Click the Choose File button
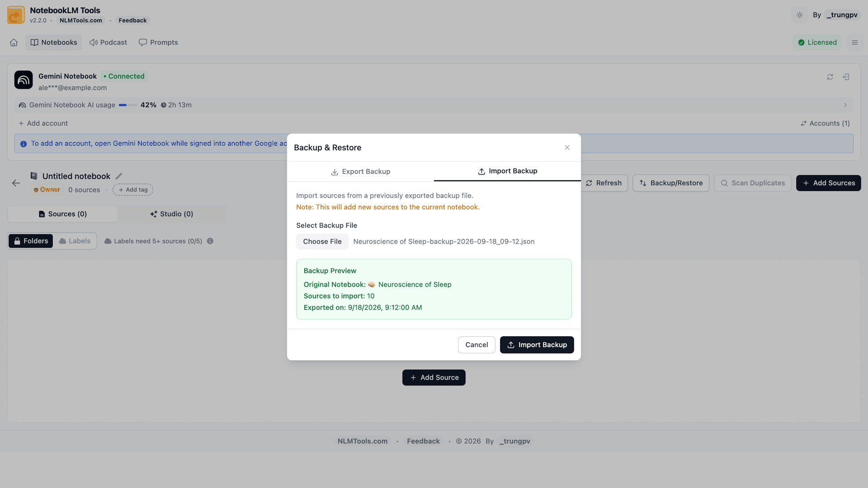 coord(322,242)
